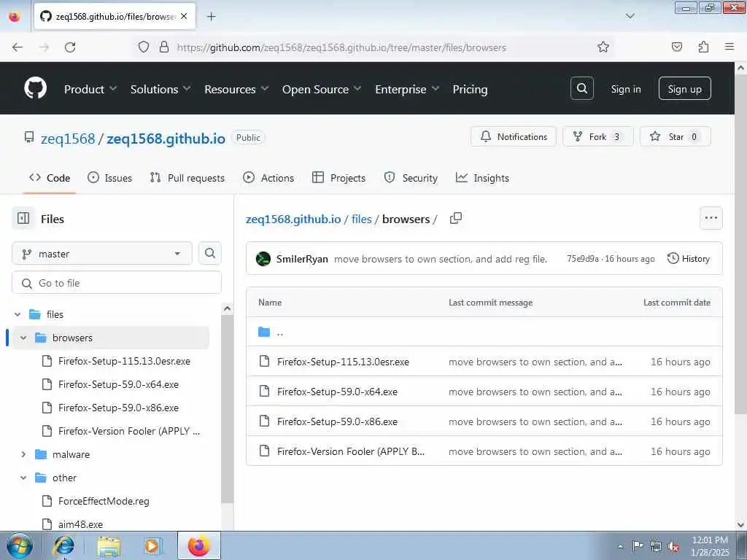Screen dimensions: 747x560
Task: Close the zeq1568.github.io browser tab
Action: click(x=184, y=16)
